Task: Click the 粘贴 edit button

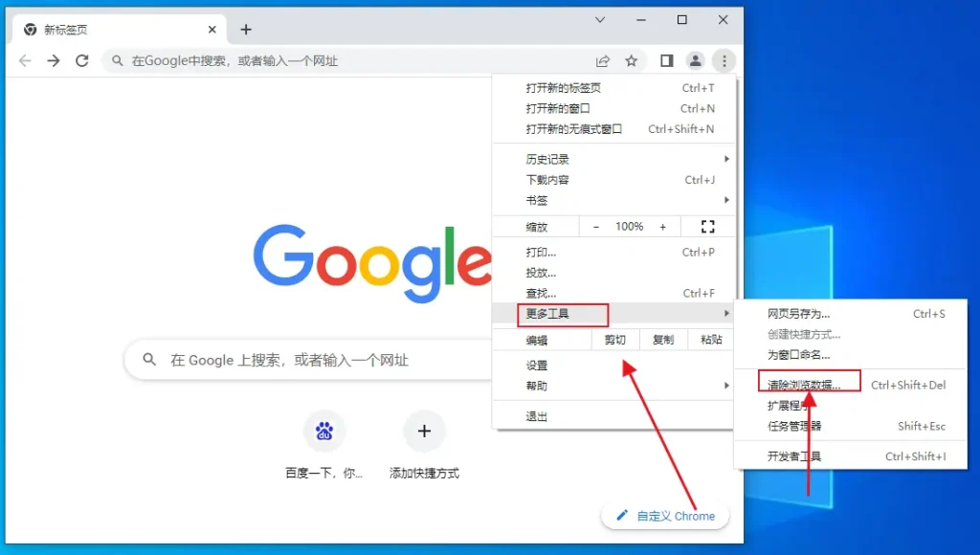Action: (711, 340)
